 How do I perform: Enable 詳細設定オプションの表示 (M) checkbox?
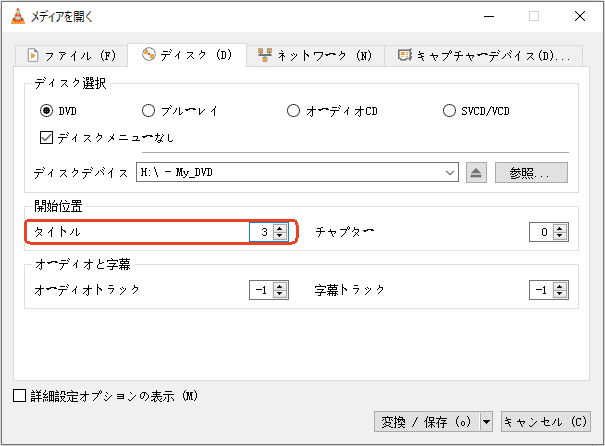[x=19, y=395]
